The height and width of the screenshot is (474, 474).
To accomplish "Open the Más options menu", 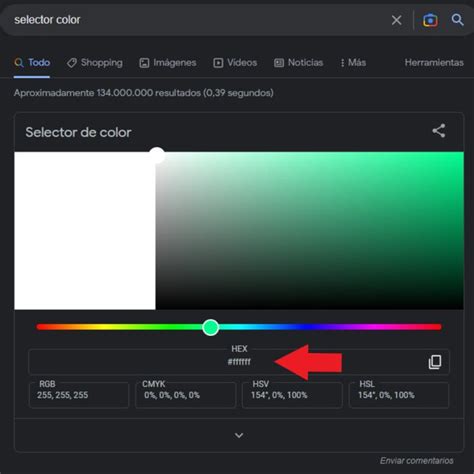I will [353, 63].
